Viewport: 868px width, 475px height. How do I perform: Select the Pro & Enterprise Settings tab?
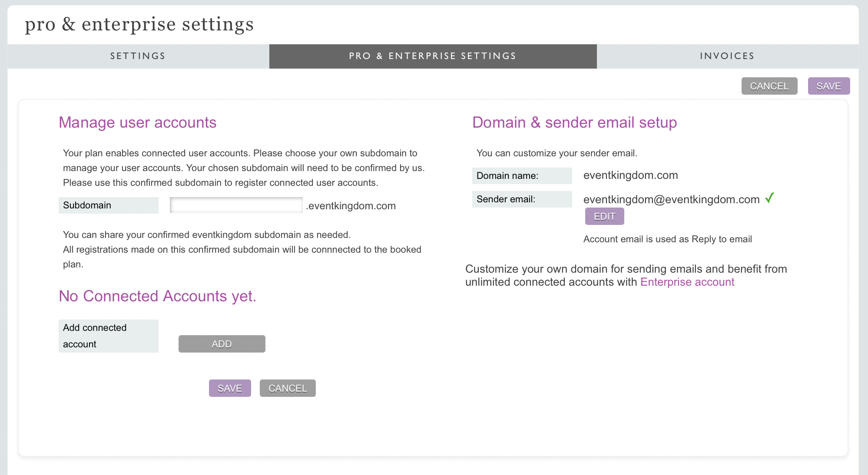point(433,56)
